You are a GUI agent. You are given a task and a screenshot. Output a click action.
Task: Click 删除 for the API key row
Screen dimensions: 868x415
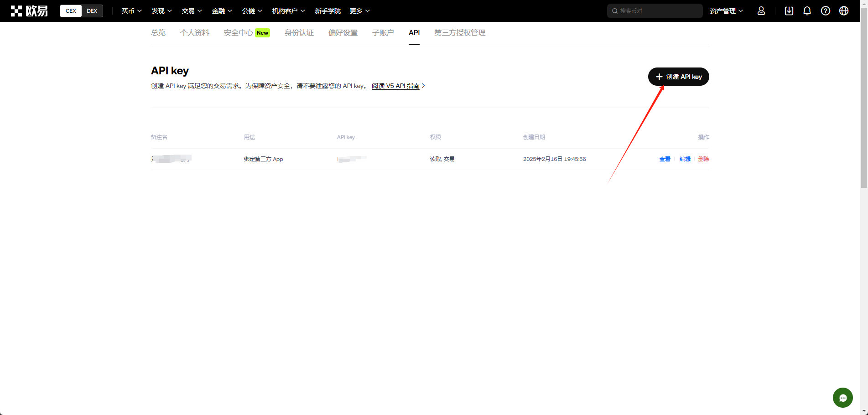click(703, 159)
